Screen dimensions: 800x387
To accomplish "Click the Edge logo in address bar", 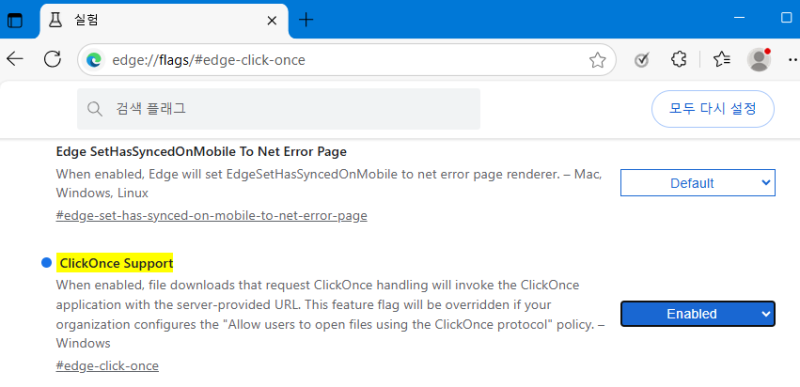I will 94,60.
